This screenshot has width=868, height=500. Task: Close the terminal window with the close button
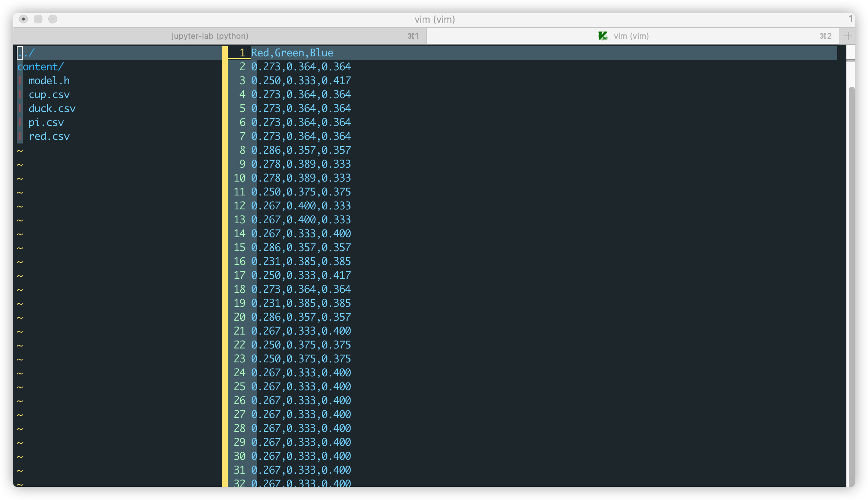[x=23, y=19]
